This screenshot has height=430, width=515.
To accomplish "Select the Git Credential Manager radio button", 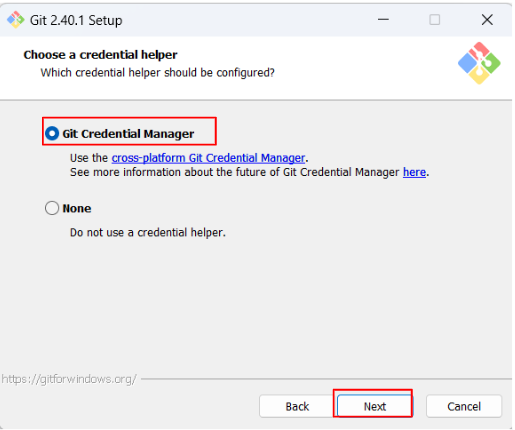I will 52,133.
